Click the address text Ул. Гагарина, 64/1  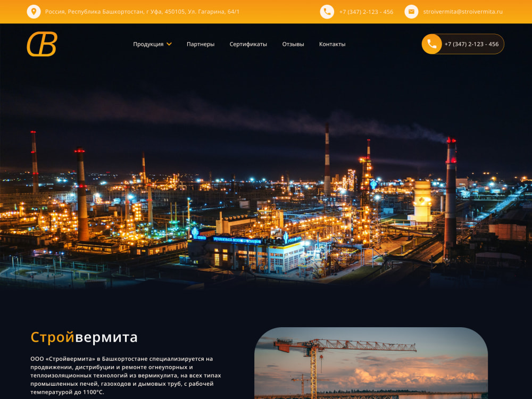click(x=213, y=12)
